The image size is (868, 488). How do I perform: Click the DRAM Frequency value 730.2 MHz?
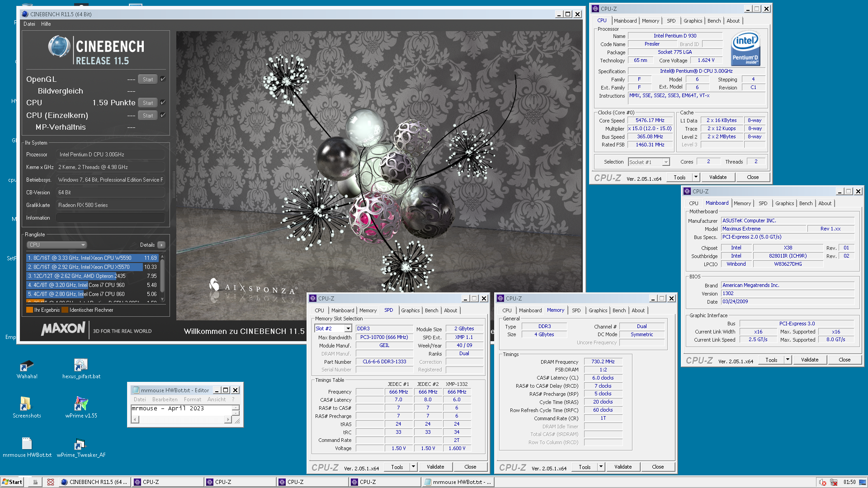pos(603,361)
